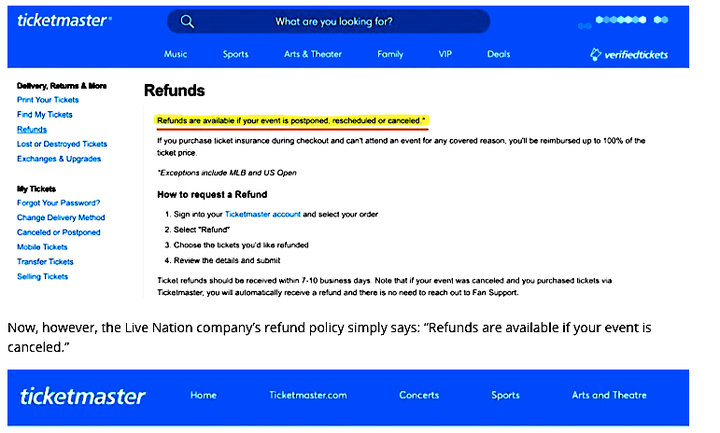Image resolution: width=720 pixels, height=433 pixels.
Task: Click step "Select "Refund"" text
Action: (202, 230)
